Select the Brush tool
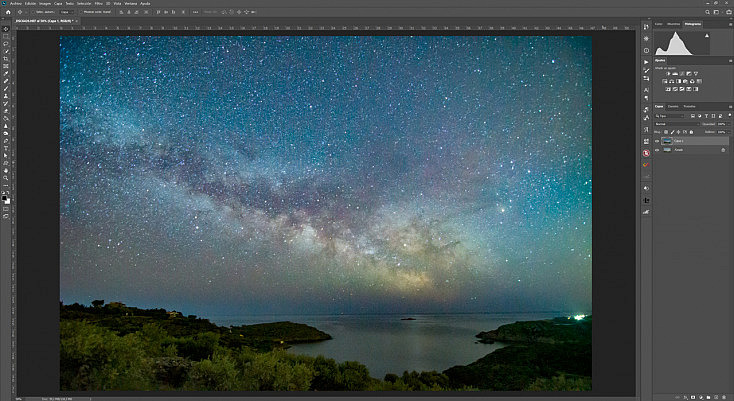Screen dimensions: 734x401 click(x=6, y=88)
